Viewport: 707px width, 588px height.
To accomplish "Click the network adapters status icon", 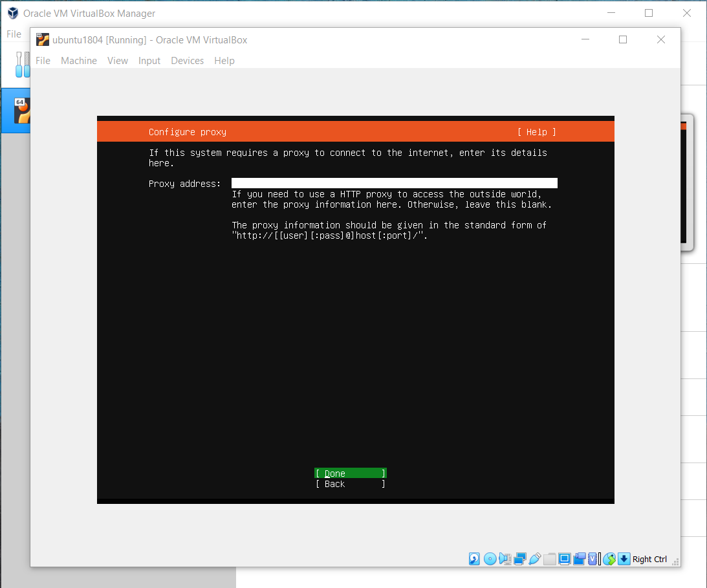I will 519,559.
